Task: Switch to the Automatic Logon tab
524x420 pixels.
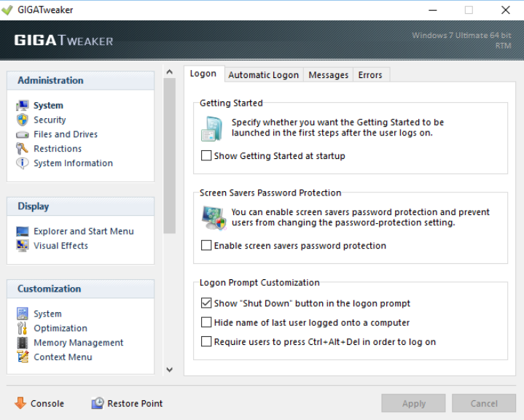Action: (x=263, y=75)
